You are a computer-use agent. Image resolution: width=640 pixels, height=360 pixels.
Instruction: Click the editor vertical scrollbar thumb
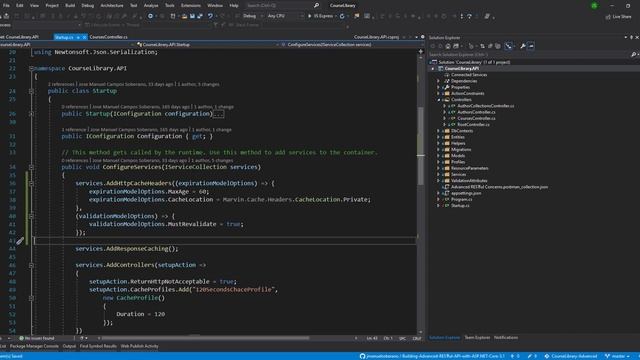point(420,145)
